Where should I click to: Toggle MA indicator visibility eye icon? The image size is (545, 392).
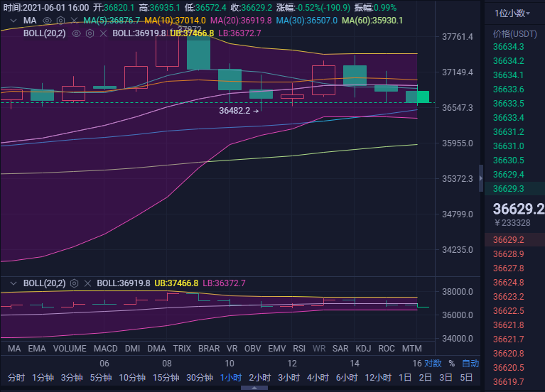coord(47,21)
